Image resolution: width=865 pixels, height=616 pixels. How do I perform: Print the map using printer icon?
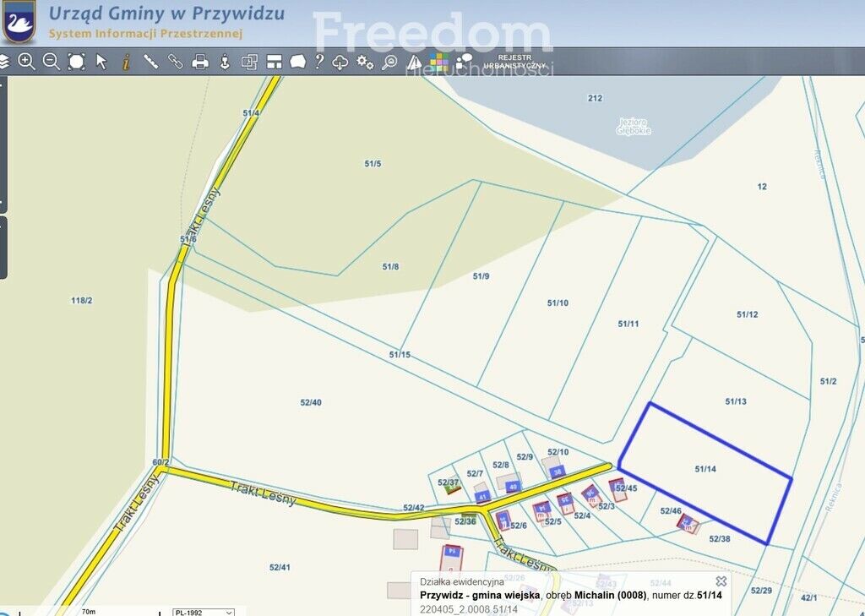(x=200, y=62)
